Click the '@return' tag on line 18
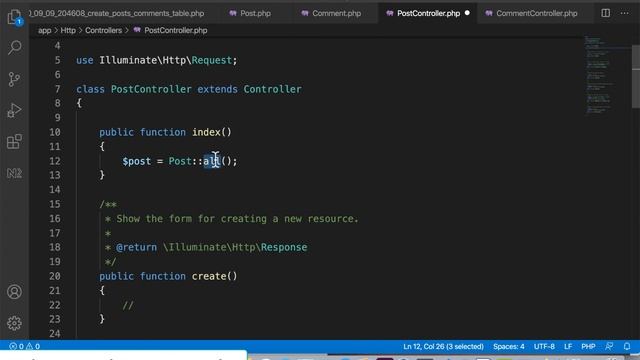The width and height of the screenshot is (640, 360). [x=136, y=247]
